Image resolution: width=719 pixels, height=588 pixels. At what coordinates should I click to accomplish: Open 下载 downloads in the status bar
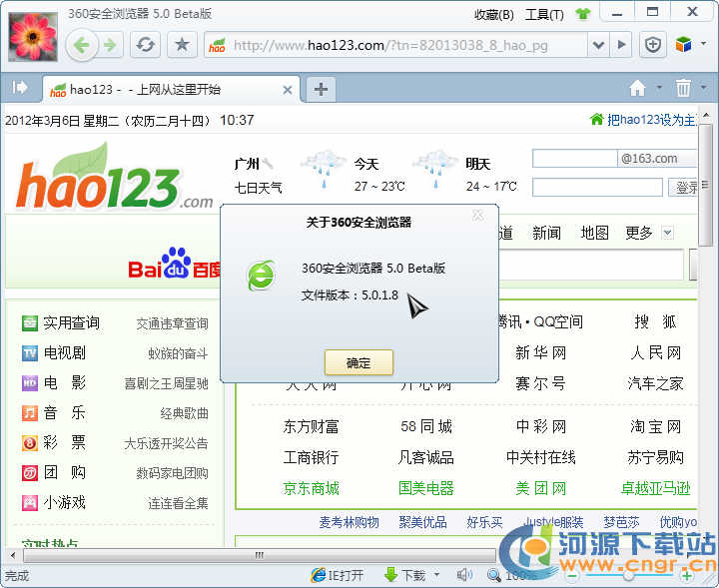point(404,575)
